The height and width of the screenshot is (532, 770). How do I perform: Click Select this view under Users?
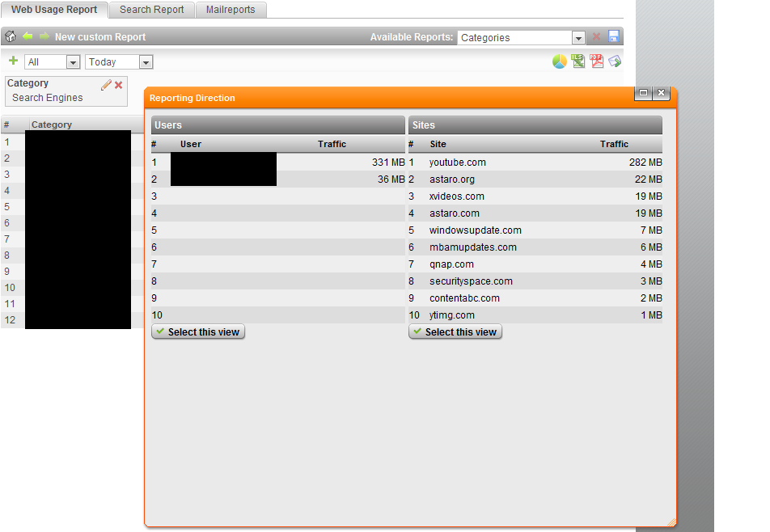(198, 332)
